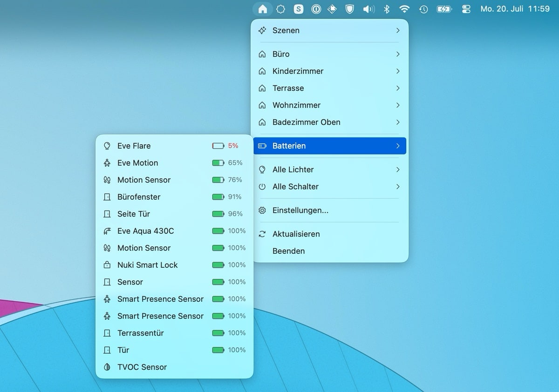The height and width of the screenshot is (392, 559).
Task: Click the gear icon beside Einstellungen
Action: pos(262,210)
